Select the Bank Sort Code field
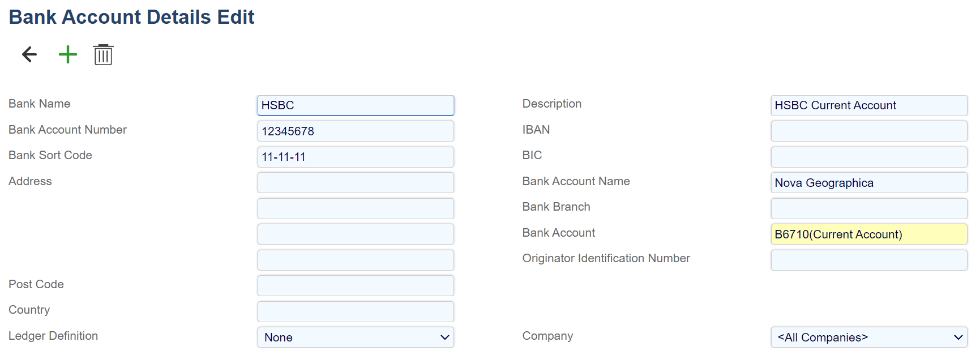This screenshot has width=980, height=359. [x=356, y=157]
